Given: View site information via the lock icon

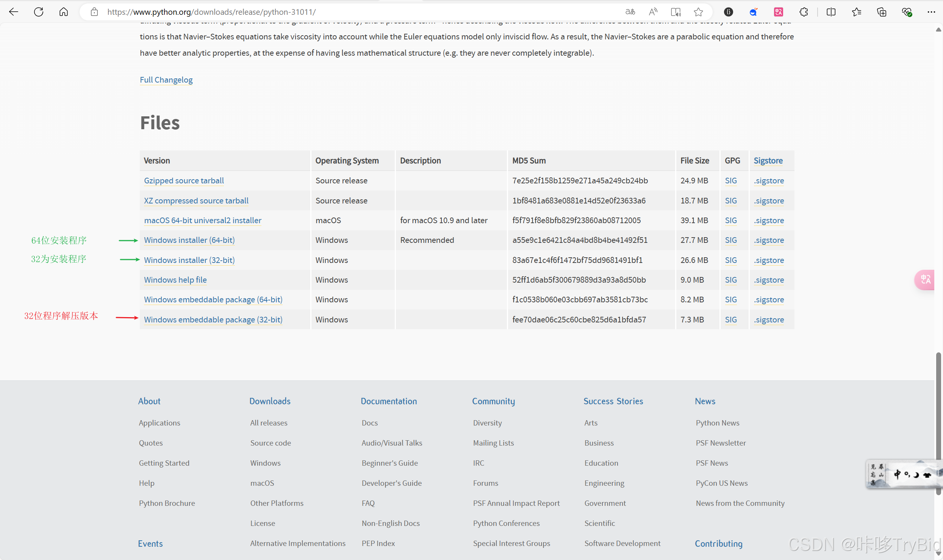Looking at the screenshot, I should coord(94,12).
